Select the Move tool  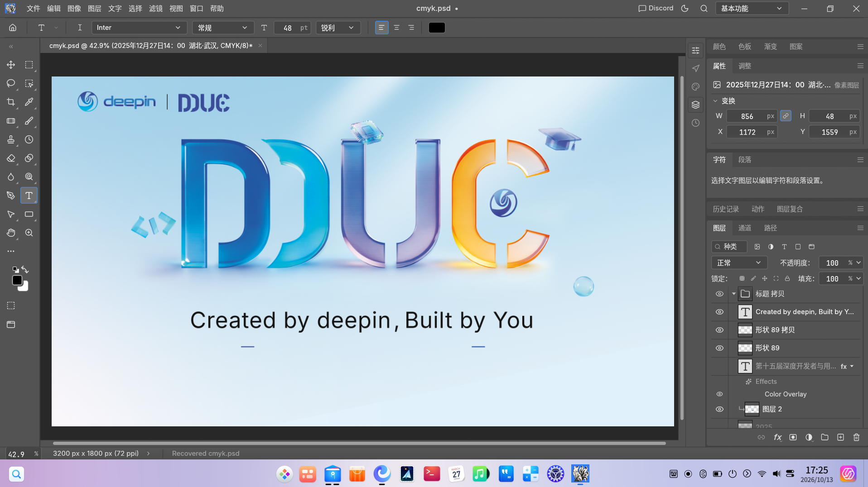tap(11, 65)
